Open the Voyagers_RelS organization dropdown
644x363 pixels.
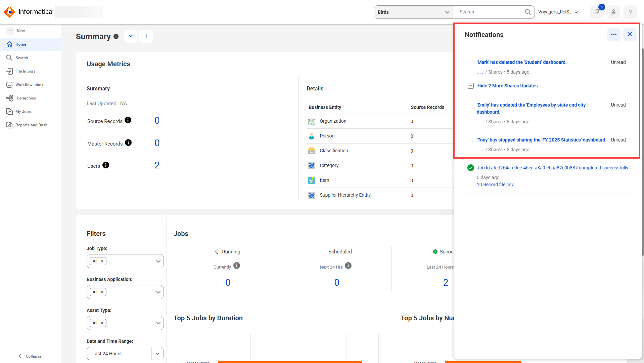(558, 12)
